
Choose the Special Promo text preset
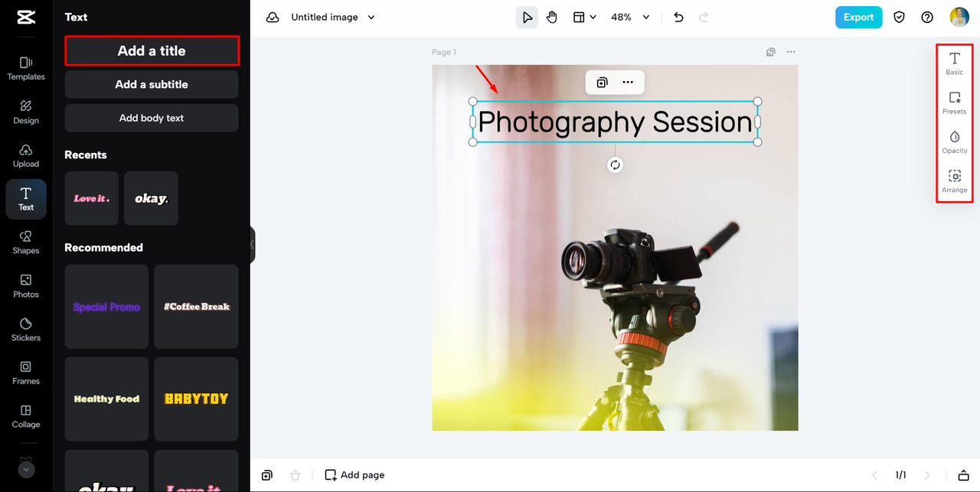tap(106, 307)
